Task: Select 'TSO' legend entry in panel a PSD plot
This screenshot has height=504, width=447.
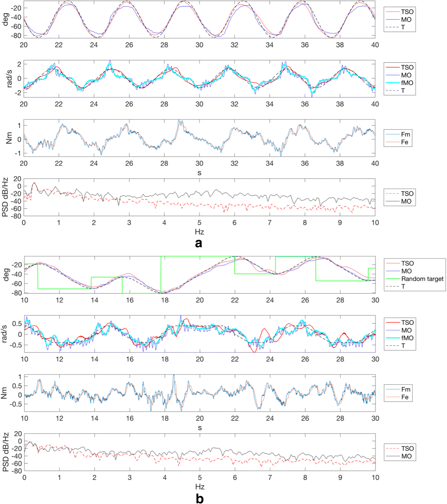Action: [399, 194]
